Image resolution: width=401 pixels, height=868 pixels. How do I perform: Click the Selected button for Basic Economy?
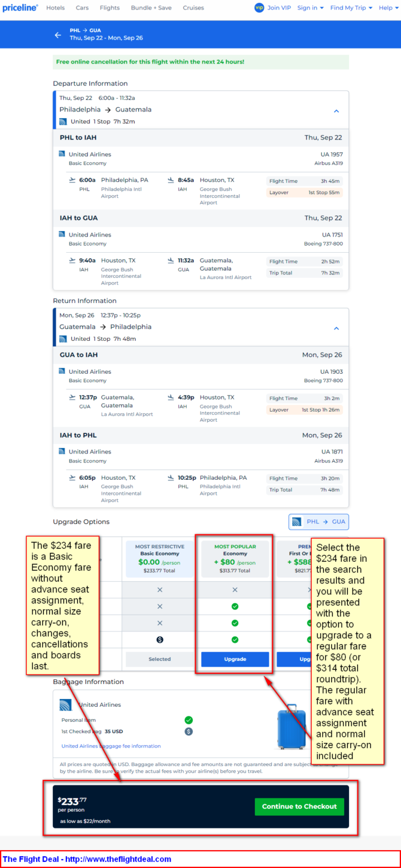click(x=160, y=659)
